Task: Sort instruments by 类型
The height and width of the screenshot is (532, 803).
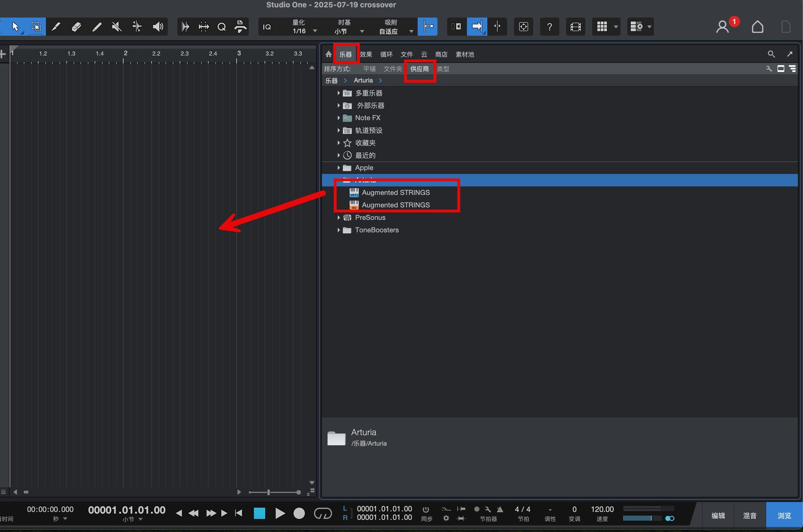Action: [x=443, y=69]
